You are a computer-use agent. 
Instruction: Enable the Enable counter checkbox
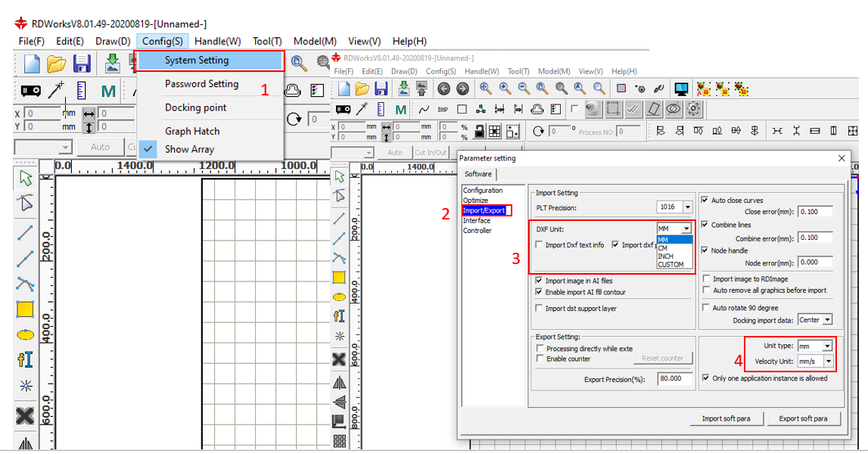pyautogui.click(x=540, y=359)
